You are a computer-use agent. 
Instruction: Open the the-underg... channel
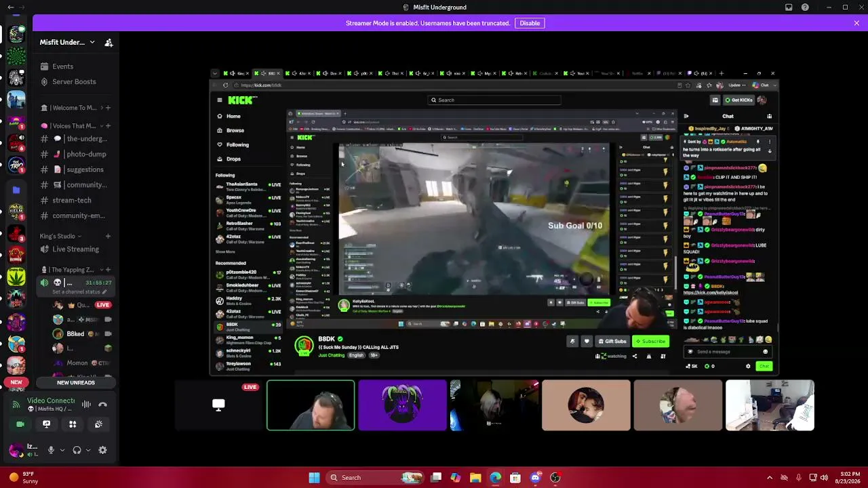click(x=75, y=139)
